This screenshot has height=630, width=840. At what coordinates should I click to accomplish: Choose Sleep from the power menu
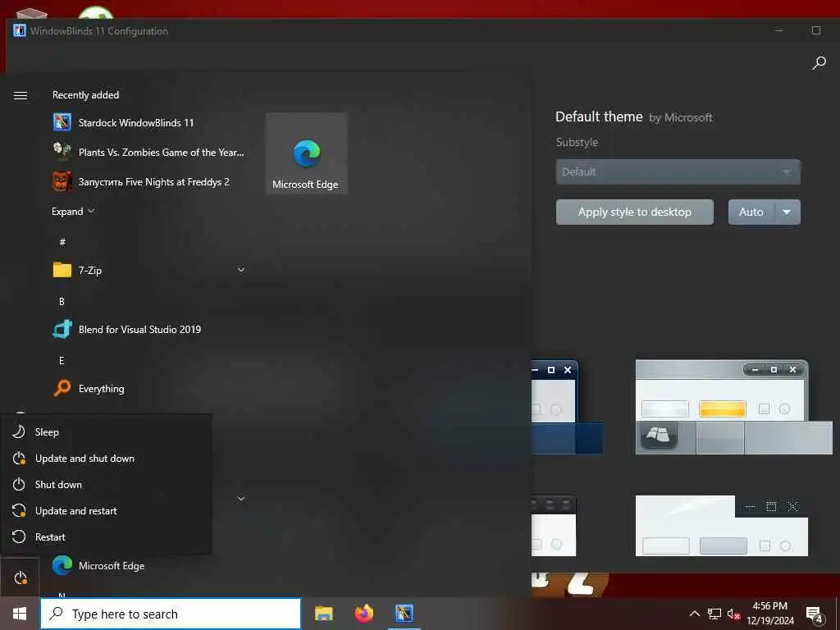(106, 431)
